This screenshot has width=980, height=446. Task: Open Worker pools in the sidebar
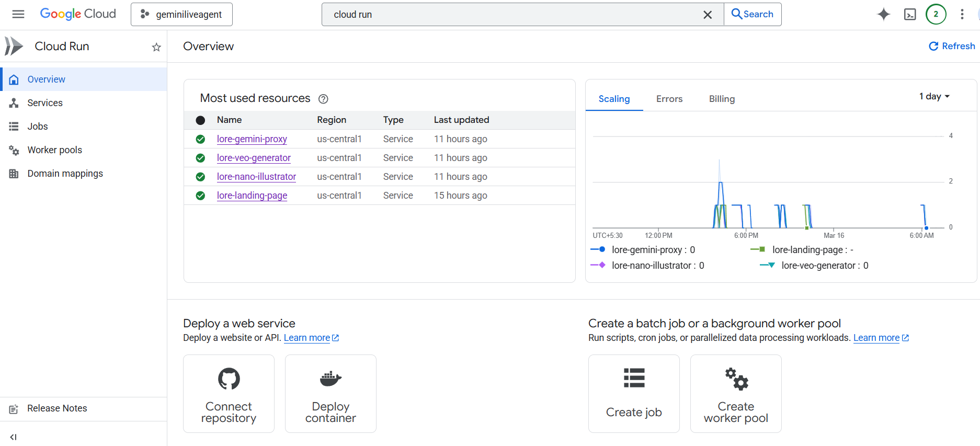pos(84,150)
